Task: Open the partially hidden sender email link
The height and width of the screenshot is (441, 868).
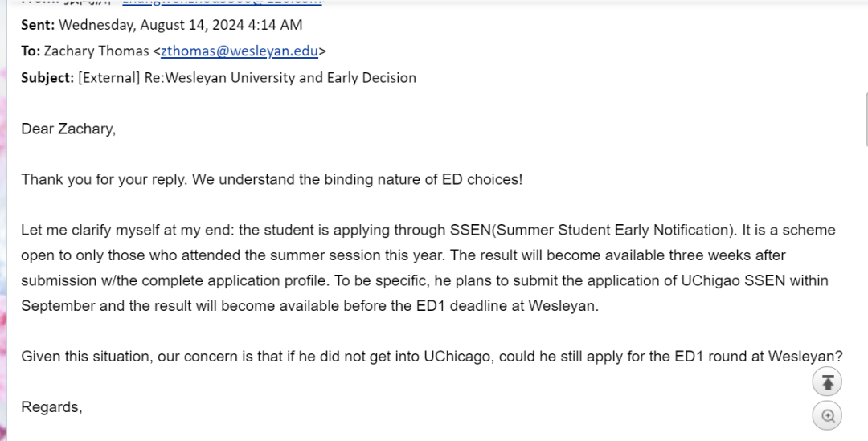Action: coord(222,2)
